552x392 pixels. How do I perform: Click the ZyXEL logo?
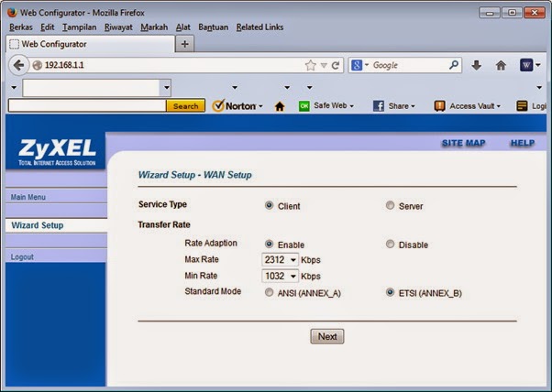click(57, 152)
